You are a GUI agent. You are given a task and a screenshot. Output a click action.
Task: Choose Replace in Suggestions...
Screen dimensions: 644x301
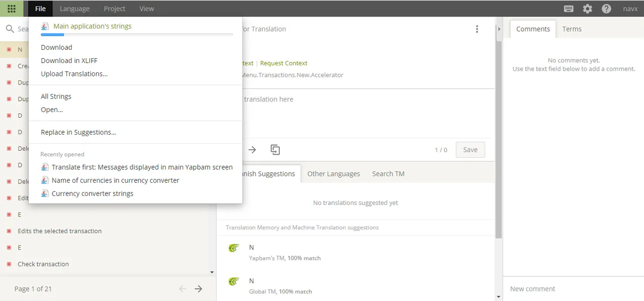tap(78, 132)
